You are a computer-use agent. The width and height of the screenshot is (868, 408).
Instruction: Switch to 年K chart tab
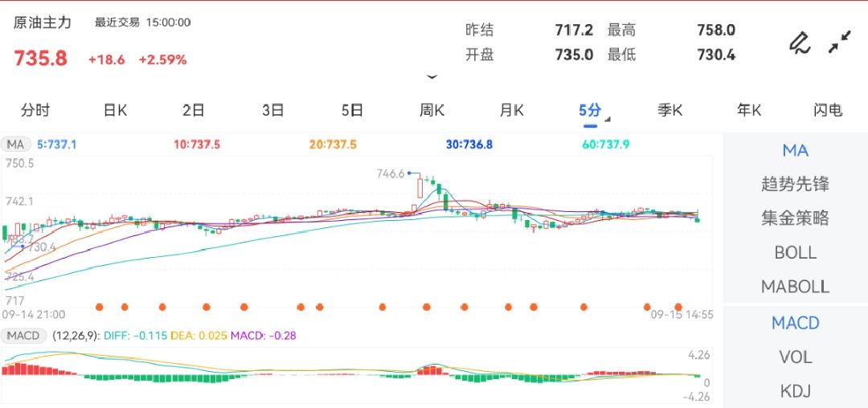[x=749, y=110]
